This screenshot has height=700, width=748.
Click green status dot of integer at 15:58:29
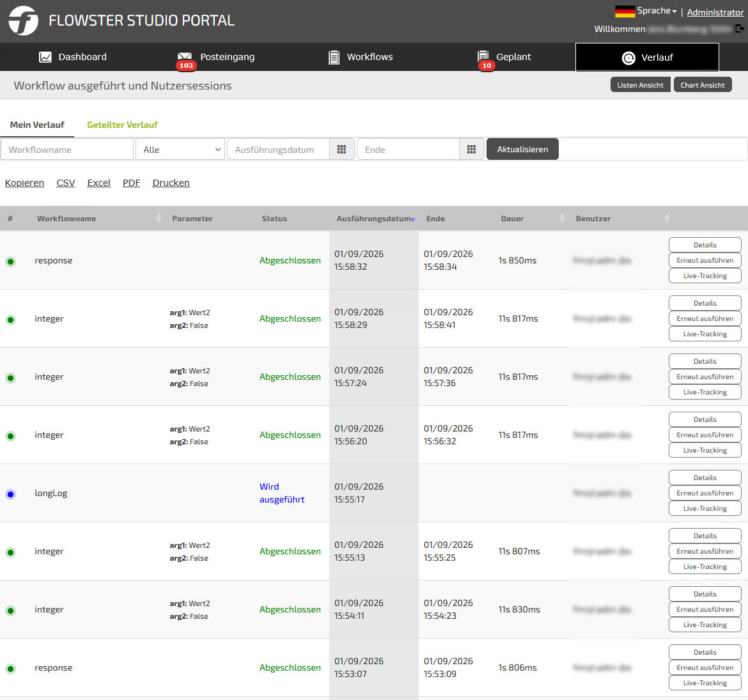(10, 320)
